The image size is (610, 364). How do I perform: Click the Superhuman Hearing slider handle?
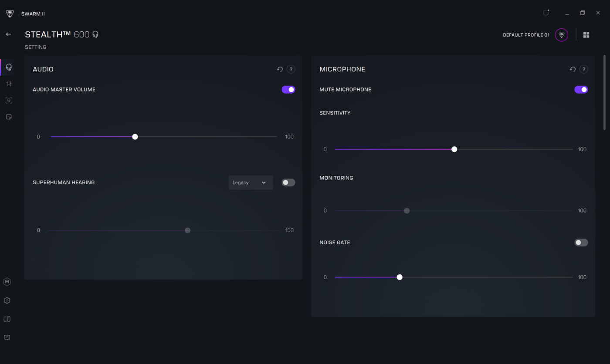tap(187, 230)
